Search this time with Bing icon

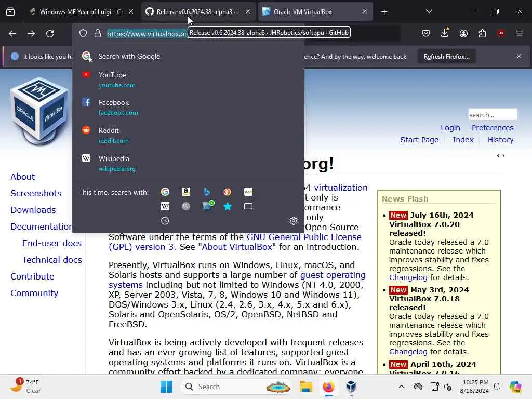pyautogui.click(x=207, y=192)
